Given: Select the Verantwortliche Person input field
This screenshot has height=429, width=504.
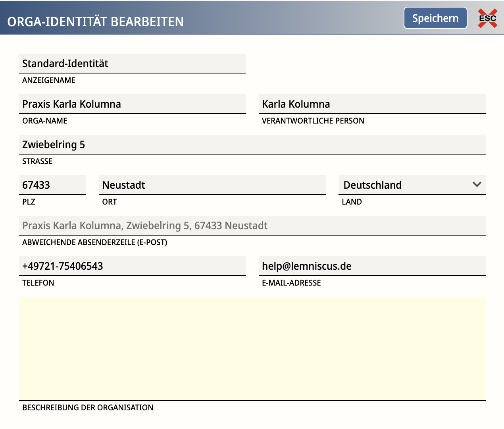Looking at the screenshot, I should (x=372, y=104).
